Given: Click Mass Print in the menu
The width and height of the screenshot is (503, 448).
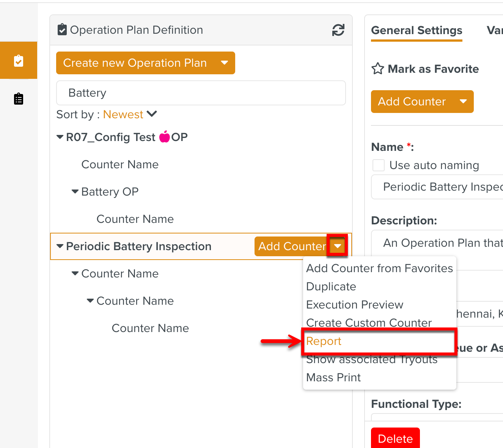Looking at the screenshot, I should [333, 378].
